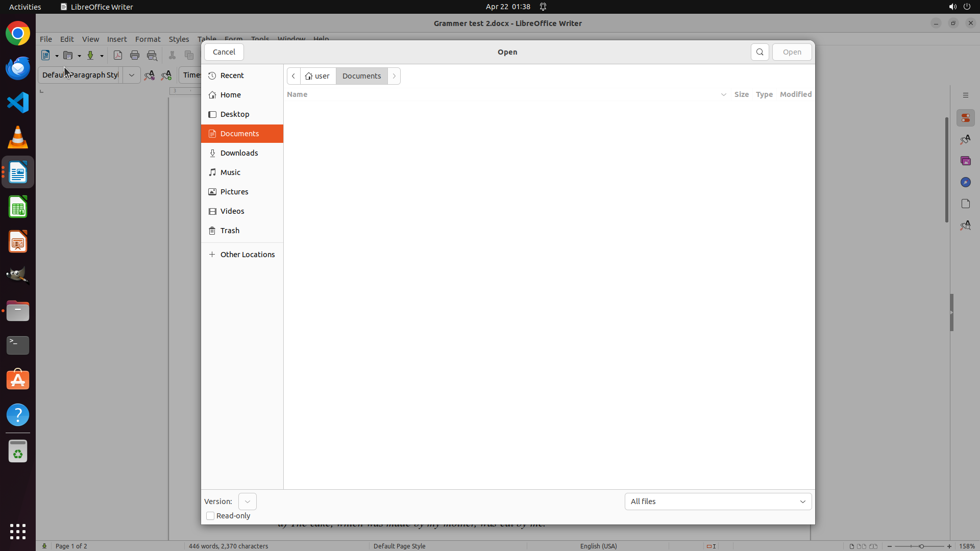
Task: Expand the paragraph style dropdown arrow
Action: (132, 75)
